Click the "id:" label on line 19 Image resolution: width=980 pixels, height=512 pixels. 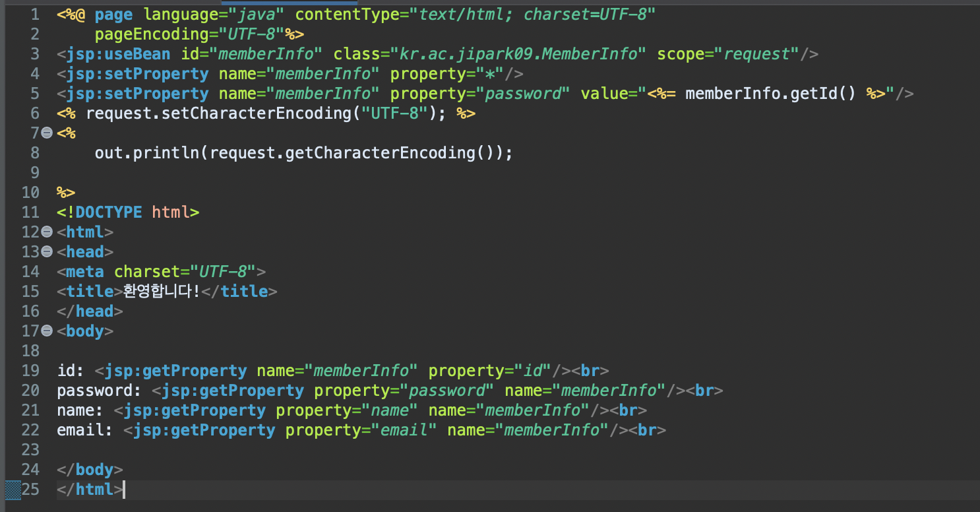click(x=71, y=370)
